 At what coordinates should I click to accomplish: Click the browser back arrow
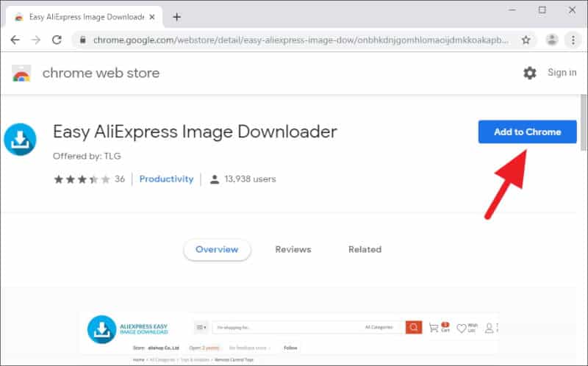(15, 40)
